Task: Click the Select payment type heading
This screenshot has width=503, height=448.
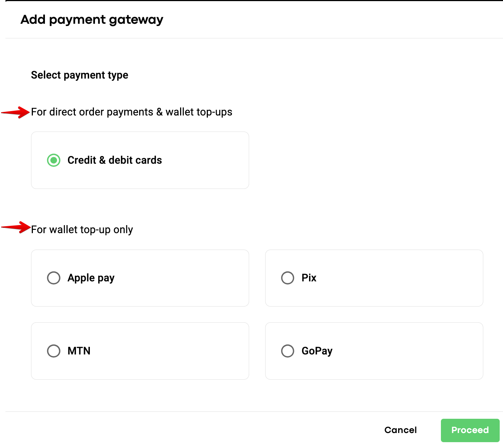Action: 80,75
